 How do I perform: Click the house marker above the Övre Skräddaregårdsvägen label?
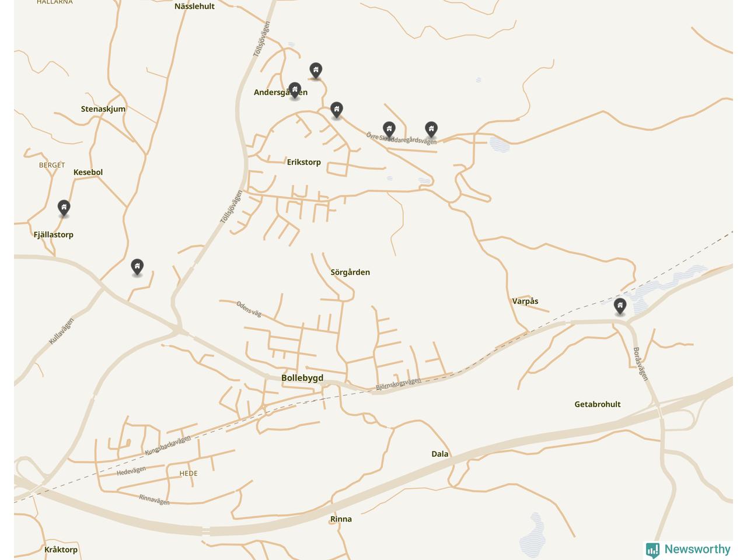[x=389, y=129]
